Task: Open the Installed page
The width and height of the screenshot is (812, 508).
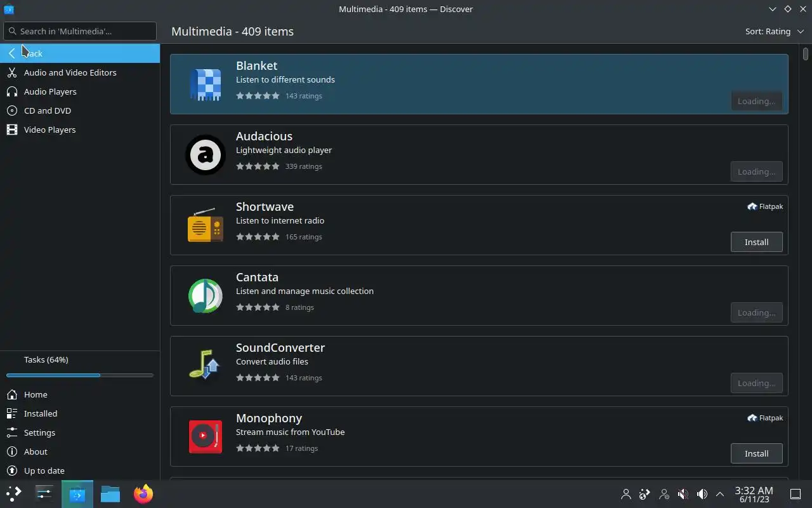Action: tap(80, 413)
